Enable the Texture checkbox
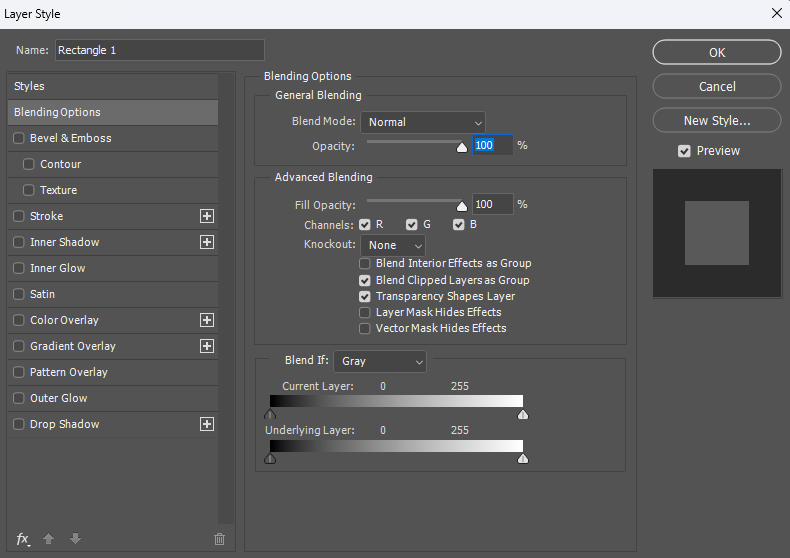This screenshot has height=558, width=790. pos(29,190)
